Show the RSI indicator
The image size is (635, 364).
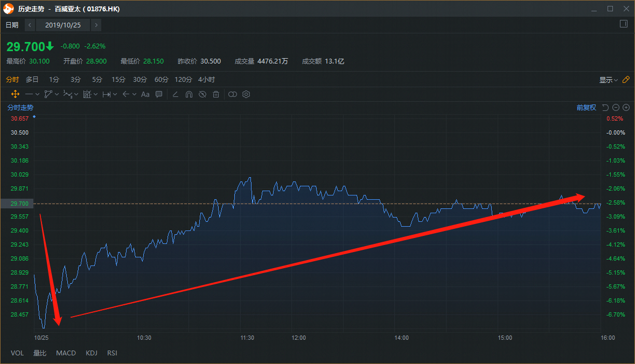pyautogui.click(x=112, y=353)
